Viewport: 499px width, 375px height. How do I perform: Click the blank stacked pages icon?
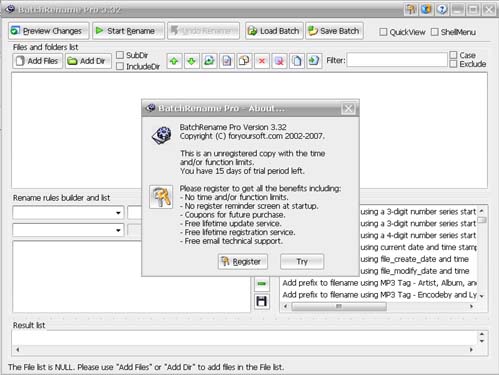[297, 61]
